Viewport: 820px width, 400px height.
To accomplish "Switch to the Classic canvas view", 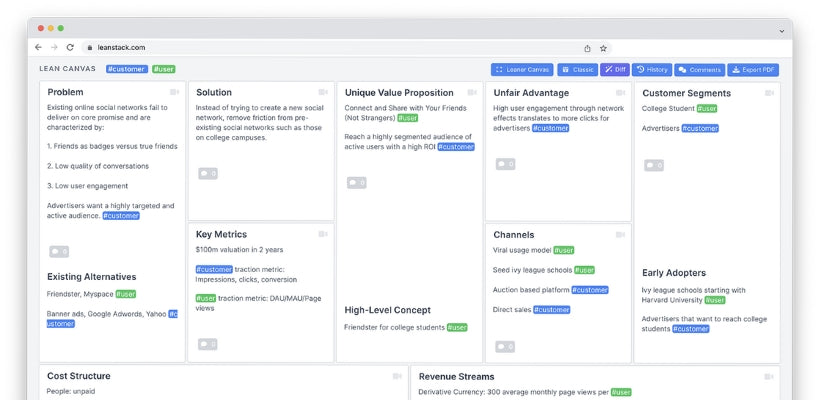I will (x=577, y=70).
